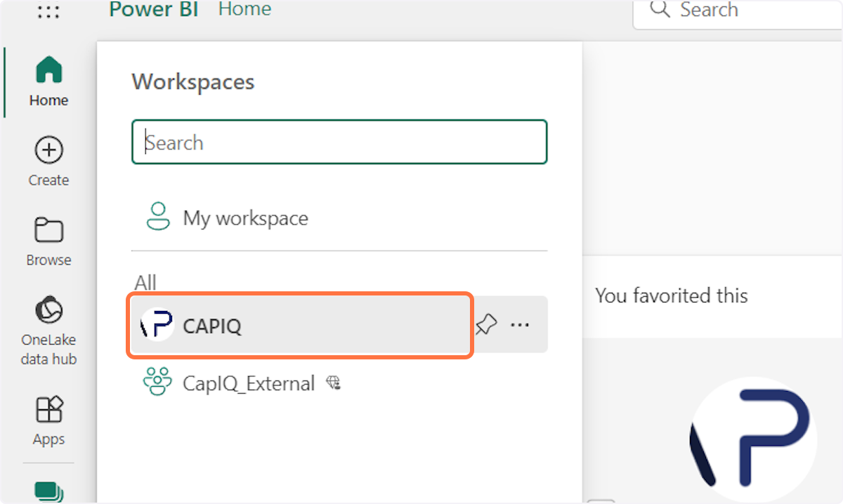Open Apps from the left sidebar
843x504 pixels.
click(x=48, y=421)
